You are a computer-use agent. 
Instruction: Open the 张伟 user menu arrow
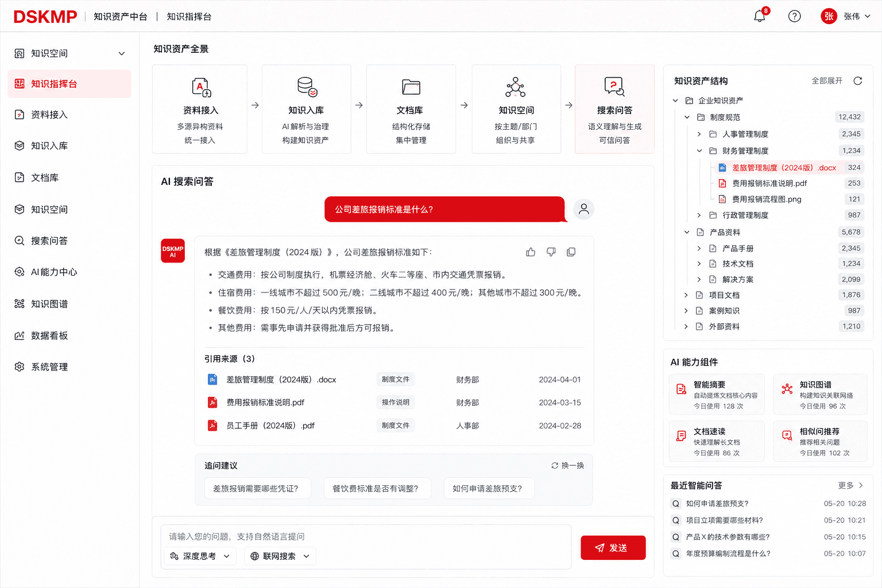[x=868, y=16]
